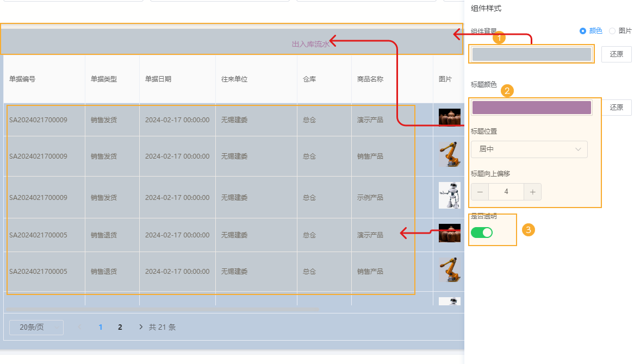The image size is (634, 364).
Task: Select page 1 in pagination
Action: [100, 327]
